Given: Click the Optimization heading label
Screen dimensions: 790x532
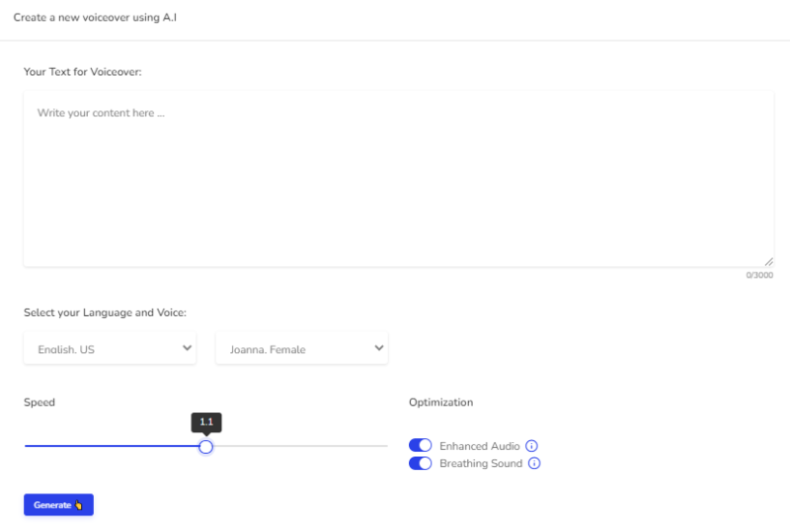Looking at the screenshot, I should [440, 403].
